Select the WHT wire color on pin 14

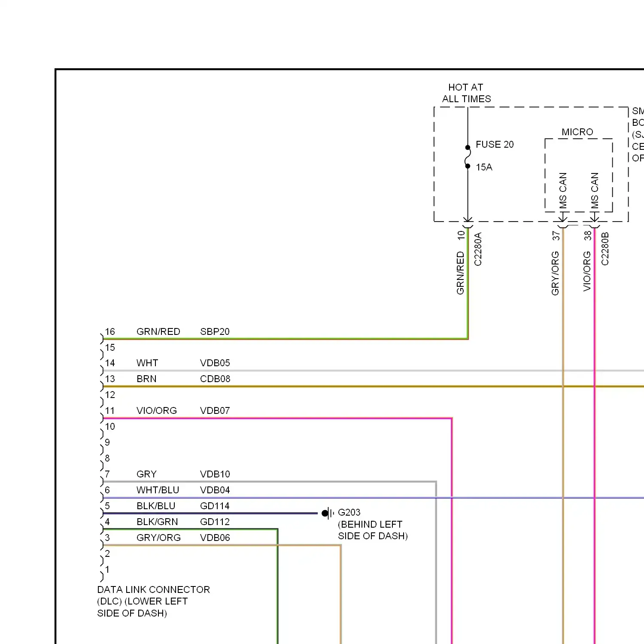point(147,363)
